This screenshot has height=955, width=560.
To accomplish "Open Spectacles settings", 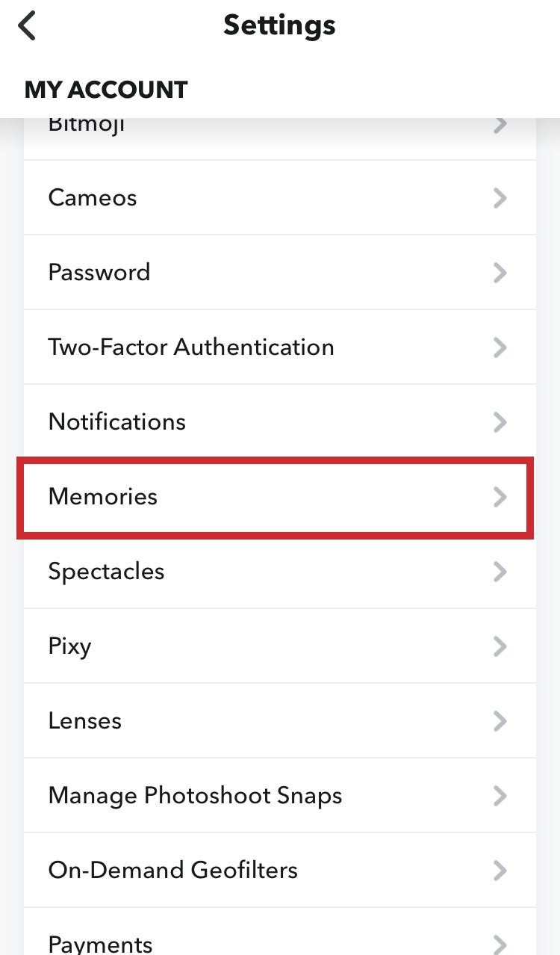I will (106, 572).
